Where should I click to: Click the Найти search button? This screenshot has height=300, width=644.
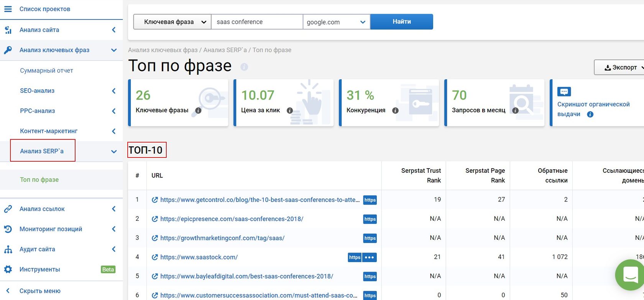(x=402, y=22)
